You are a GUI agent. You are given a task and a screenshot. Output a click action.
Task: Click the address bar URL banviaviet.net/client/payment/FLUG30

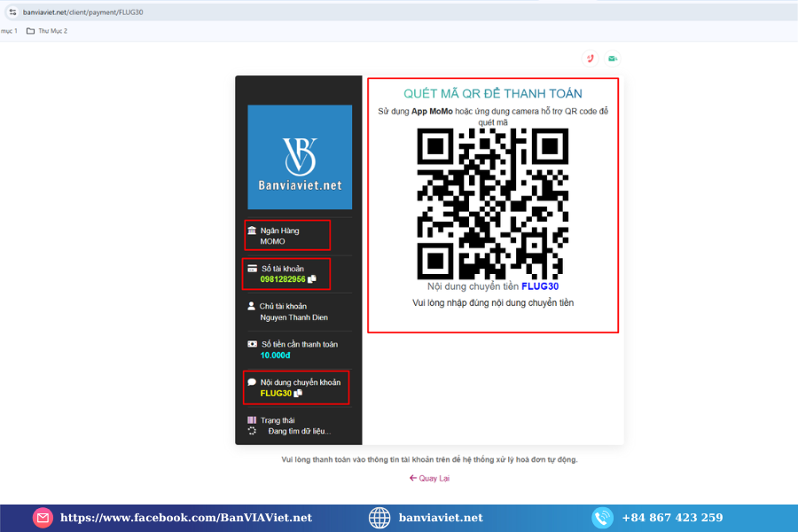[83, 12]
